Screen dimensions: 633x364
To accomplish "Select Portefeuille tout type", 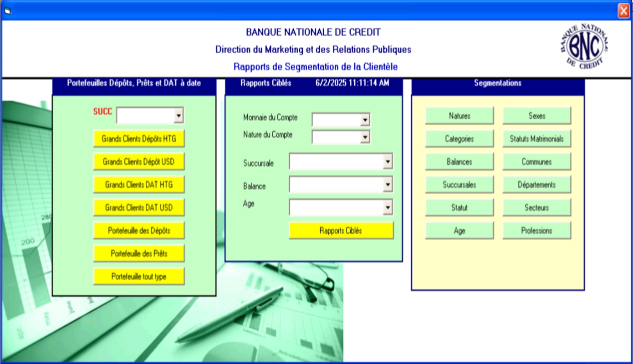I will click(139, 277).
